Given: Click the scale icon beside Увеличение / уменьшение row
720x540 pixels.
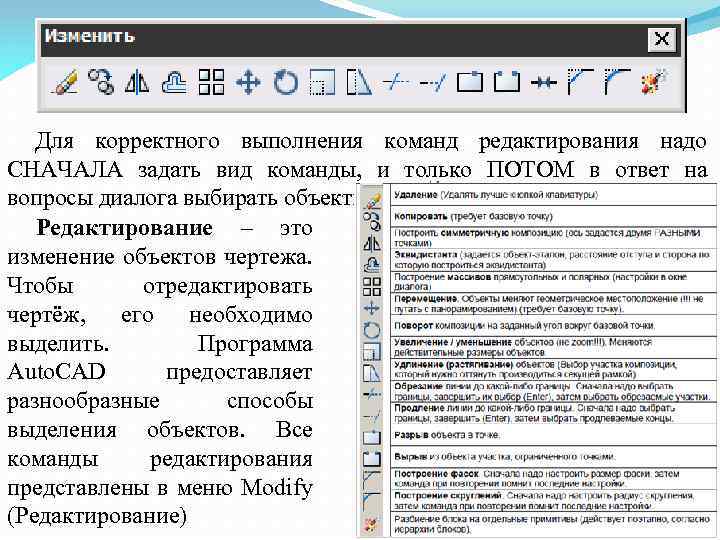Looking at the screenshot, I should pyautogui.click(x=372, y=351).
